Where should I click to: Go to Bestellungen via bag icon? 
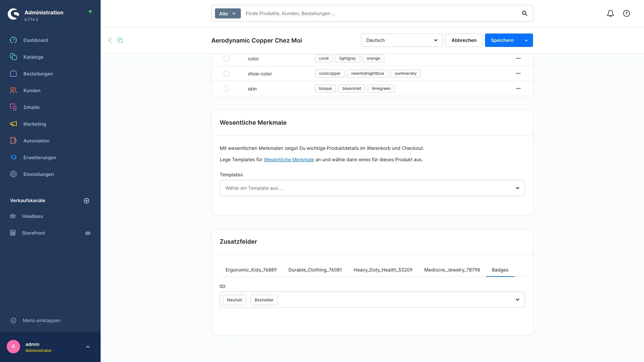pyautogui.click(x=13, y=74)
